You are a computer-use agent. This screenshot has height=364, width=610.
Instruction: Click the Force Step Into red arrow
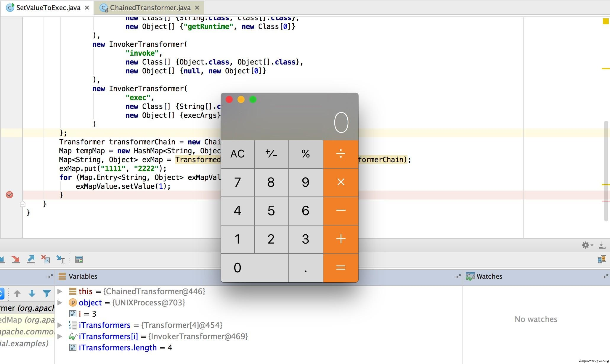(15, 260)
